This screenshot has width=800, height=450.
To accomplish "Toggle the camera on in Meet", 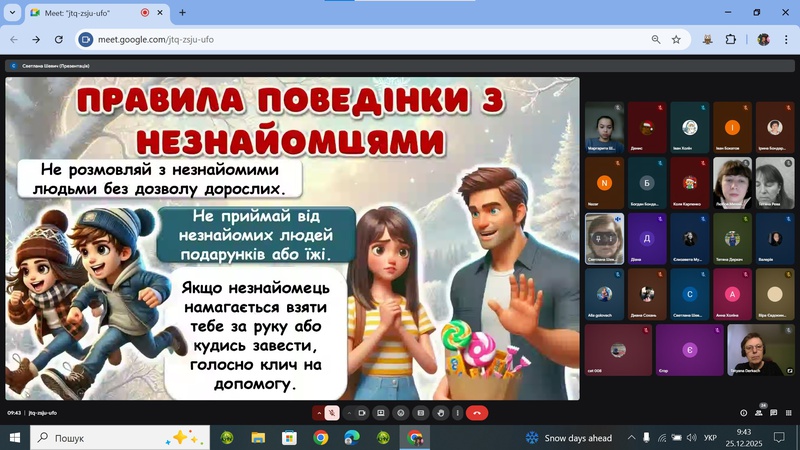I will (x=361, y=412).
